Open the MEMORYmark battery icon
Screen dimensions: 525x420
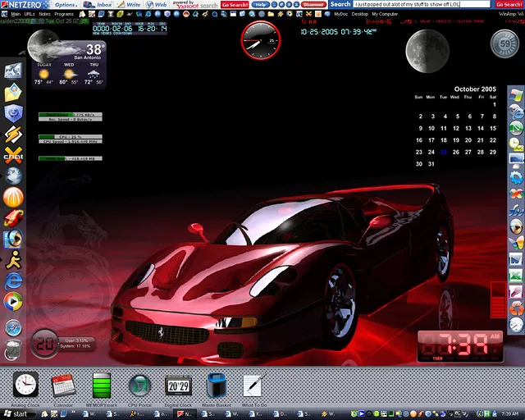(102, 384)
